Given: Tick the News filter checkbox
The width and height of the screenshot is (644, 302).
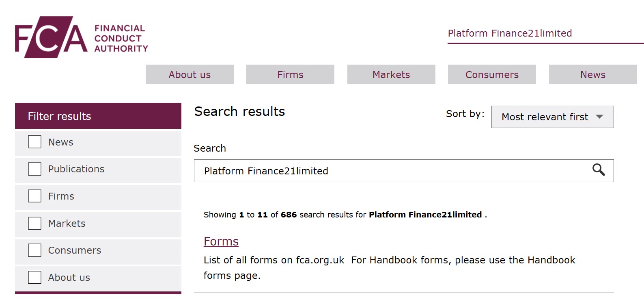Looking at the screenshot, I should [34, 142].
